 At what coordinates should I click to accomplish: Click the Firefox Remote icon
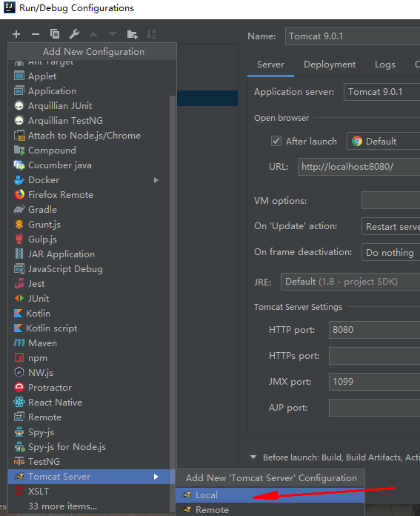19,194
